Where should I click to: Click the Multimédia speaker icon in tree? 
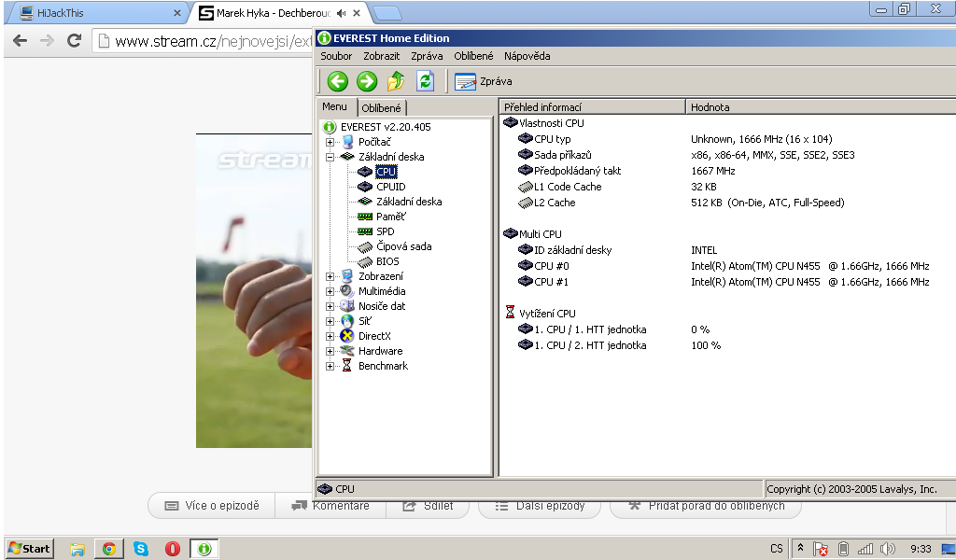(347, 291)
